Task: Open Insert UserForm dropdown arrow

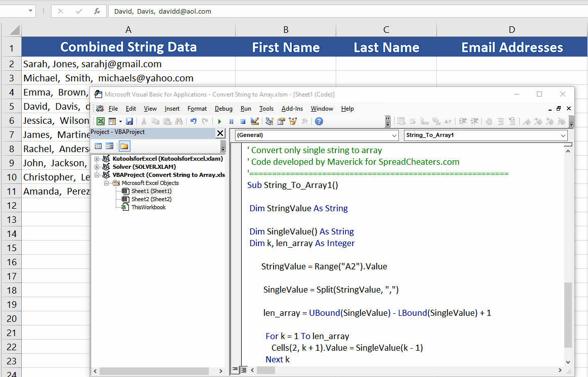Action: click(x=120, y=121)
